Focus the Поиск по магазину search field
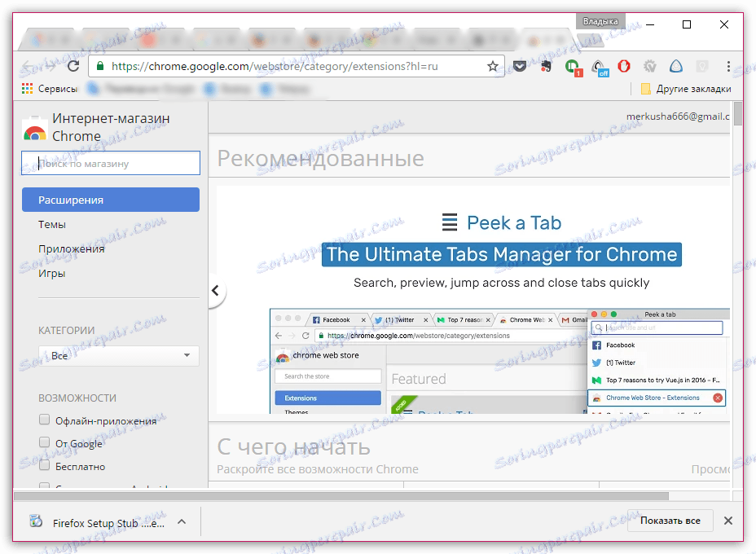The width and height of the screenshot is (756, 554). coord(111,164)
